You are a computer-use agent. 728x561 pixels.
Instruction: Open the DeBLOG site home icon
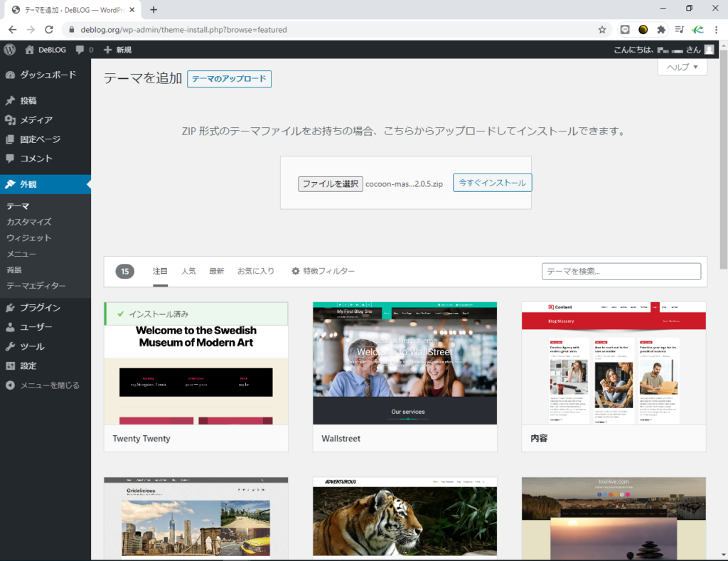pos(30,50)
